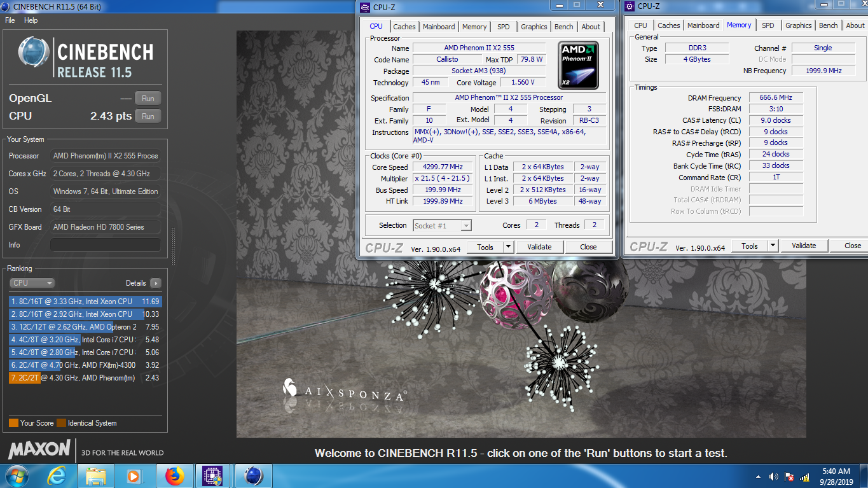This screenshot has width=868, height=488.
Task: Click the Info input field
Action: 106,245
